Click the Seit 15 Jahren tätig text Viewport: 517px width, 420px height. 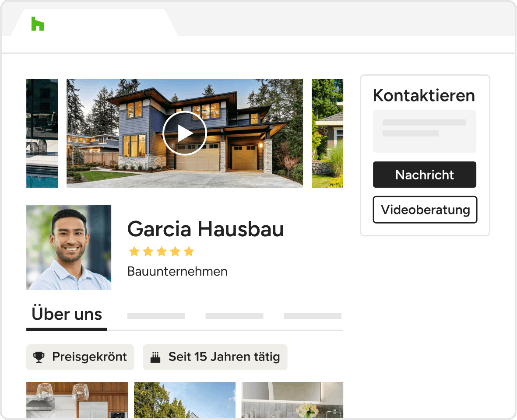pyautogui.click(x=224, y=357)
